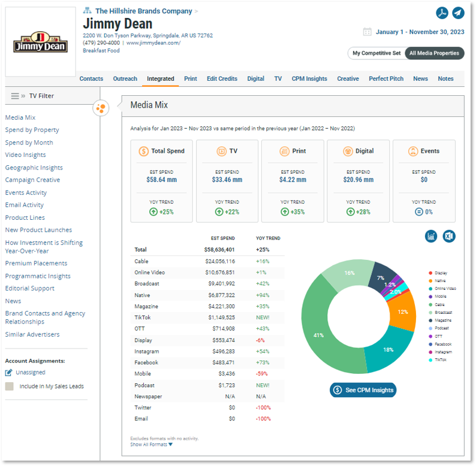
Task: Open the Edit Credits tab
Action: click(222, 78)
